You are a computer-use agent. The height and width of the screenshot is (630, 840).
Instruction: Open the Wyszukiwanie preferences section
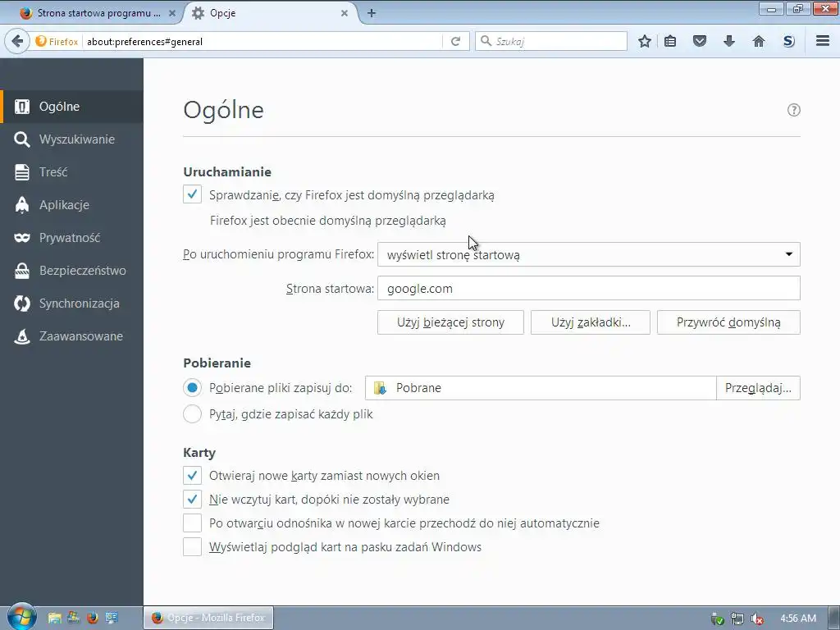coord(72,139)
